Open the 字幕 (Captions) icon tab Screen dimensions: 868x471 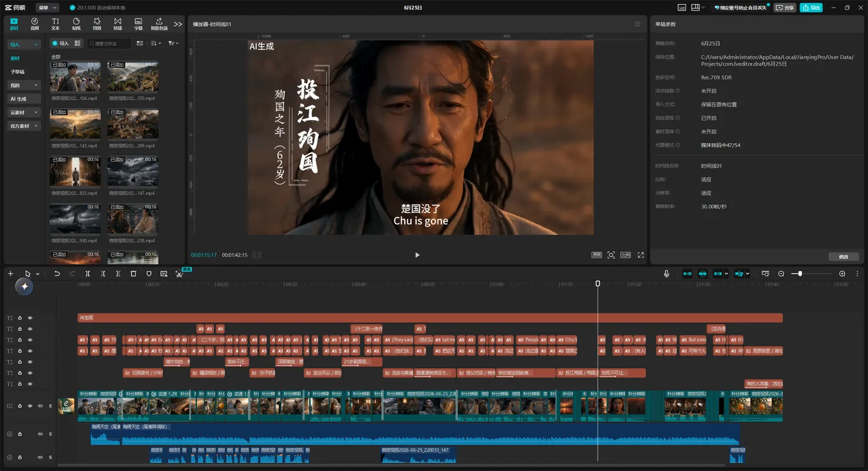pos(138,24)
